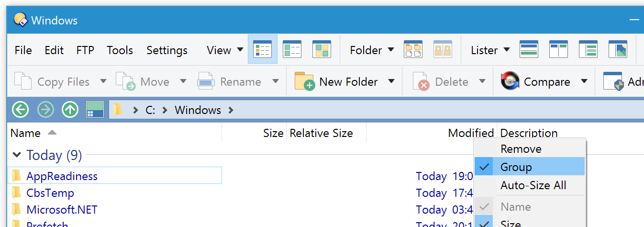Click the folder icon in the path bar
The width and height of the screenshot is (644, 227).
118,110
